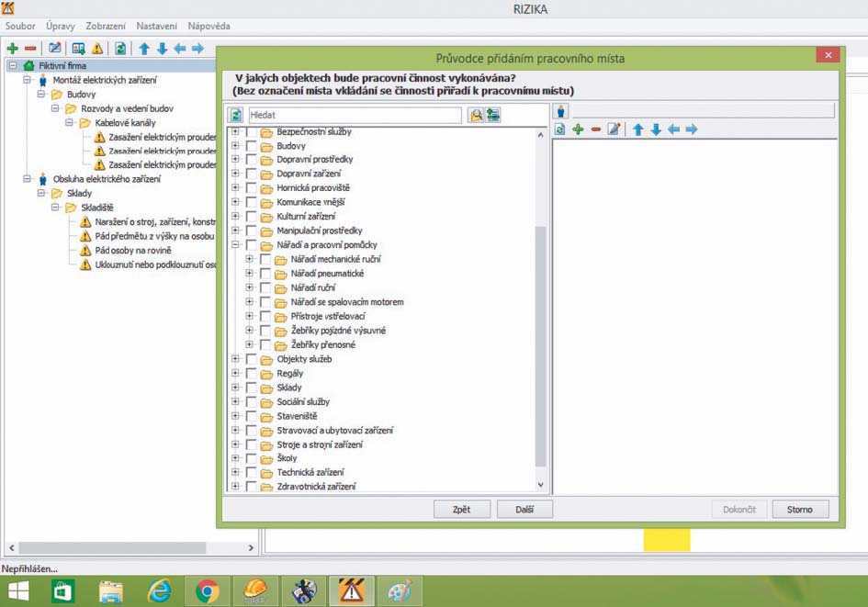Image resolution: width=868 pixels, height=607 pixels.
Task: Click wizard tree vertical scrollbar thumb
Action: (540, 347)
